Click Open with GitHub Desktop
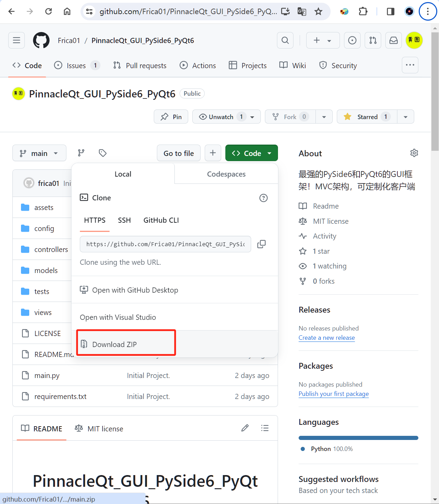Screen dimensions: 439x504 175,290
